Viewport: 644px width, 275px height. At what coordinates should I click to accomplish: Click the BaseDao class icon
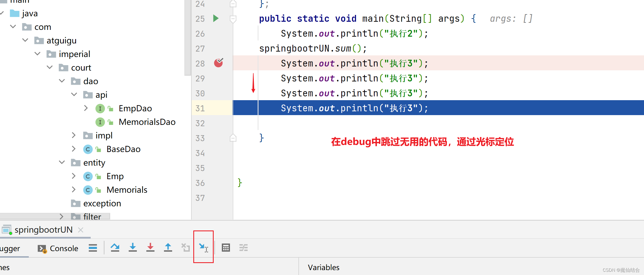click(x=88, y=149)
